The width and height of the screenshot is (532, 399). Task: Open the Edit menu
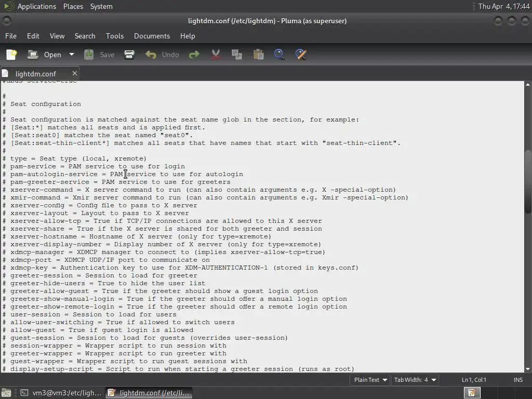33,36
